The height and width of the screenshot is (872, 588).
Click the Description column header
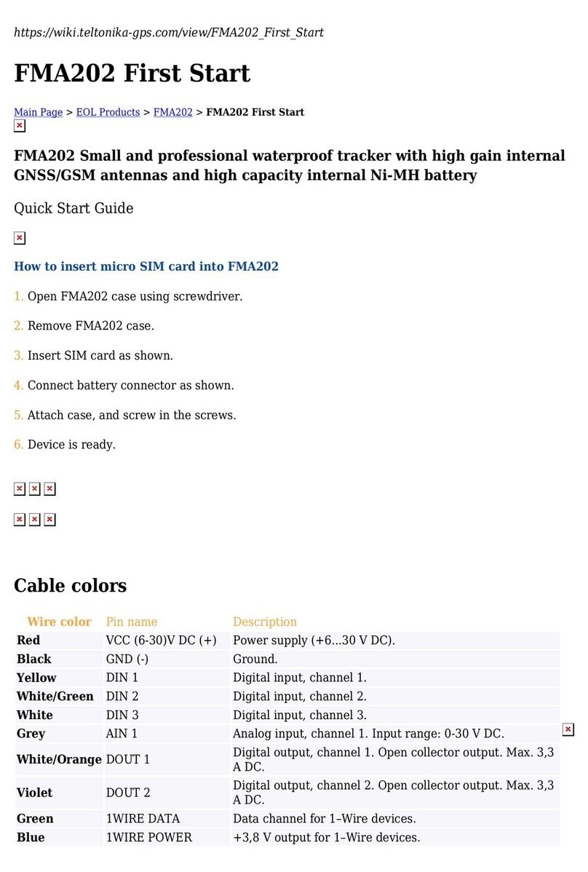click(x=265, y=622)
